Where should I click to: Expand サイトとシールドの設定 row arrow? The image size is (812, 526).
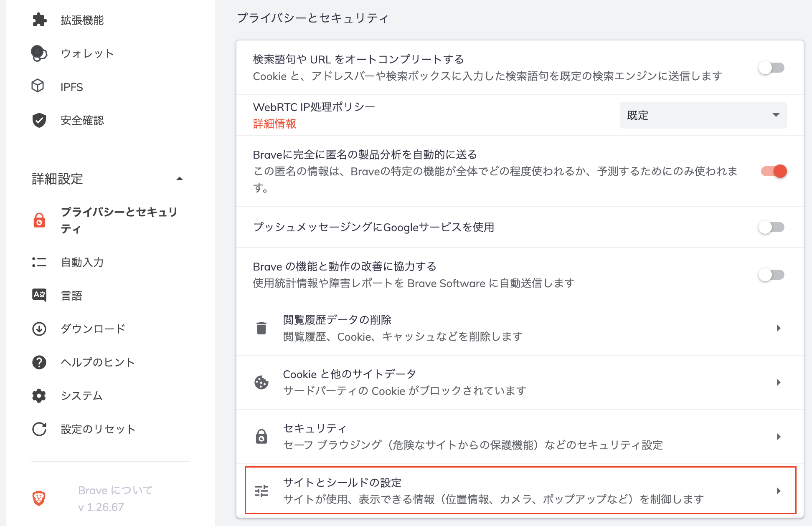click(779, 491)
